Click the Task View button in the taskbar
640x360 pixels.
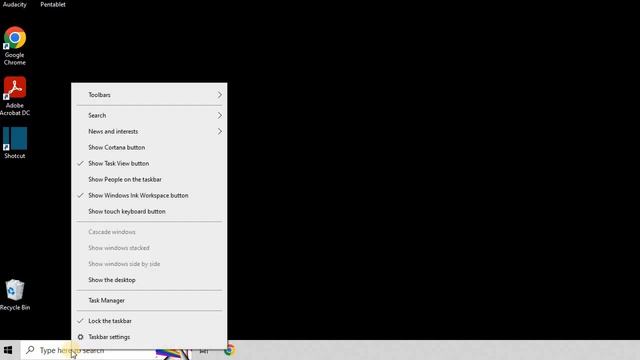204,350
